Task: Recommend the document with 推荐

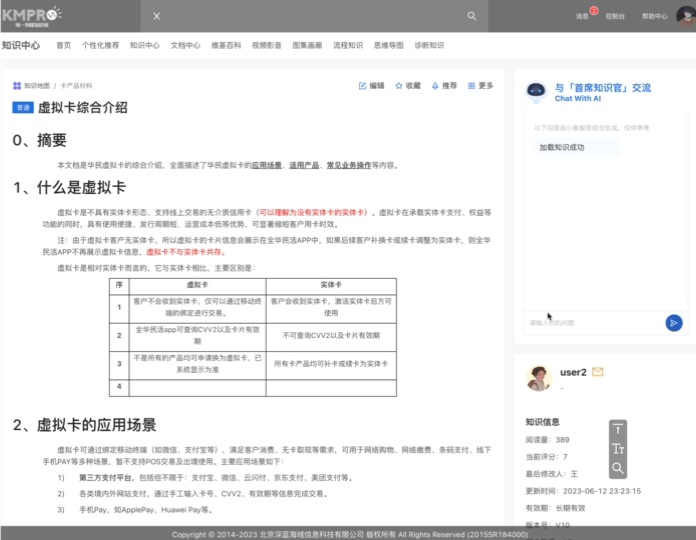Action: [444, 86]
